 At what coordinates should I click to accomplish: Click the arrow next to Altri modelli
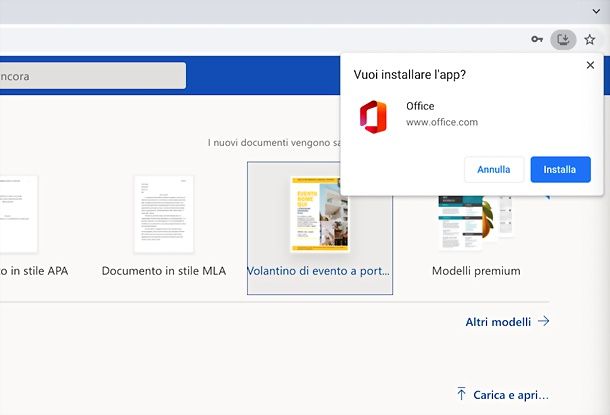pyautogui.click(x=543, y=321)
